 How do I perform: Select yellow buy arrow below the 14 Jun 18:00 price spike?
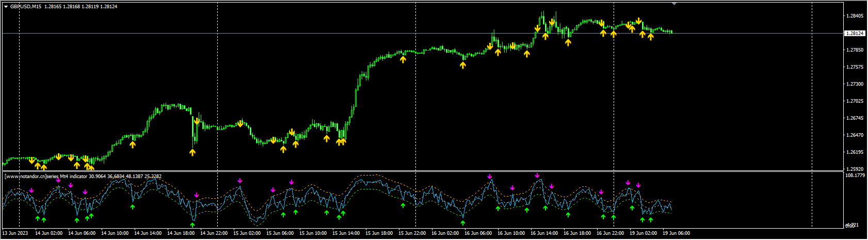tap(192, 152)
